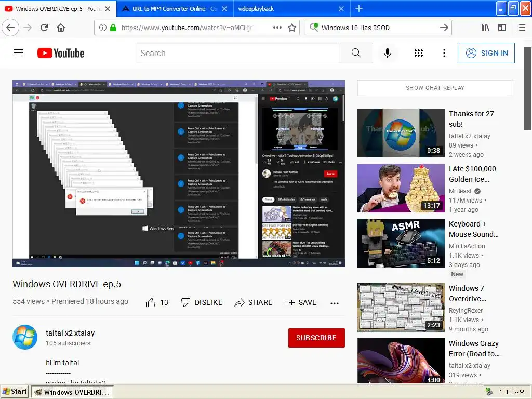Click the Windows OVERDRIVE ep.5 video title
Screen dimensions: 532x399
coord(67,284)
